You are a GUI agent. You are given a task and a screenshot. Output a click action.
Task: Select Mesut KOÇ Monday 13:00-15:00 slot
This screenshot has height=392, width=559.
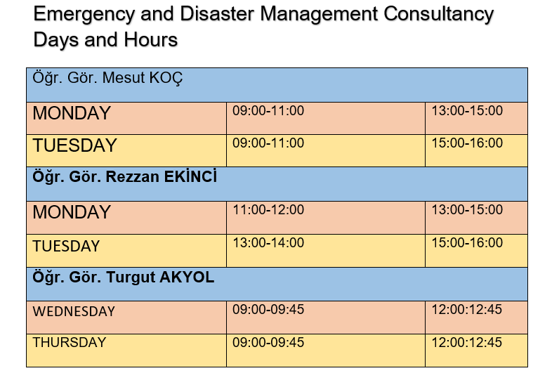coord(467,111)
